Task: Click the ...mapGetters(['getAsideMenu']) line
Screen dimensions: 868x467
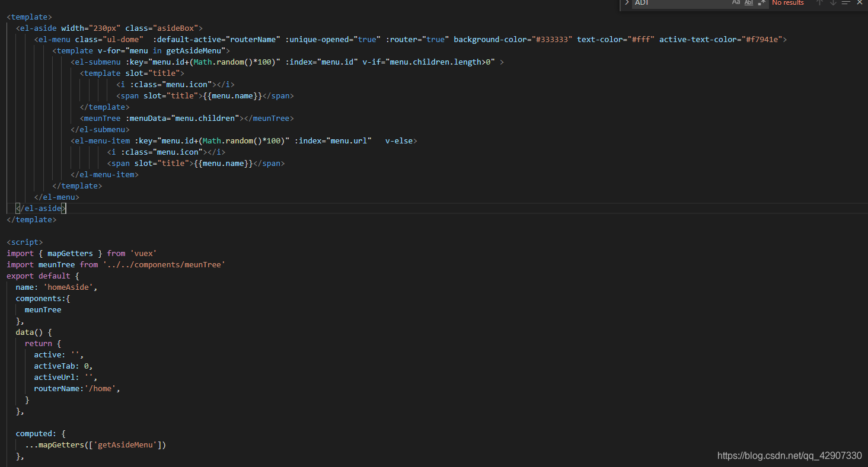Action: point(95,444)
